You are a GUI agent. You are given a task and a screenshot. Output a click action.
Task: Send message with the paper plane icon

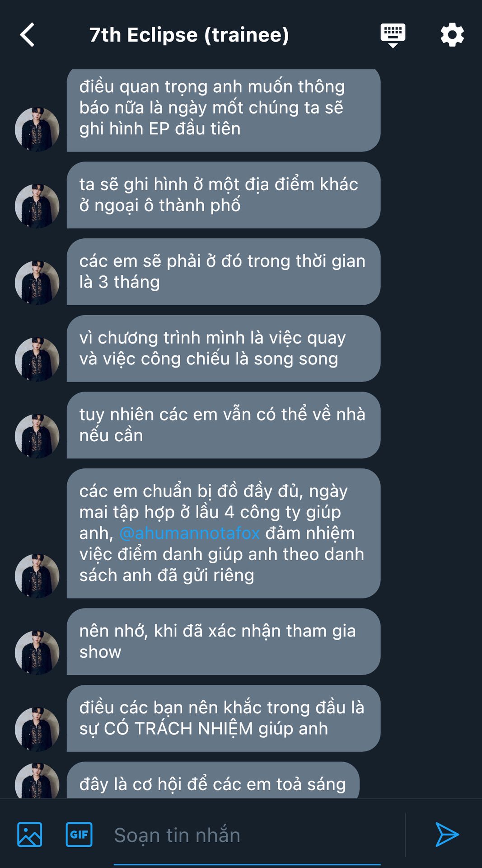[447, 834]
